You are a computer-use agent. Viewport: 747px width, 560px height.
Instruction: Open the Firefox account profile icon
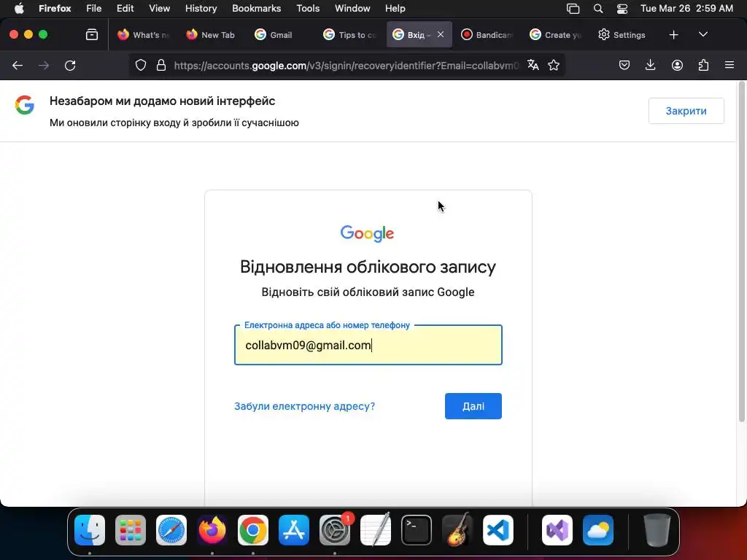[x=677, y=65]
